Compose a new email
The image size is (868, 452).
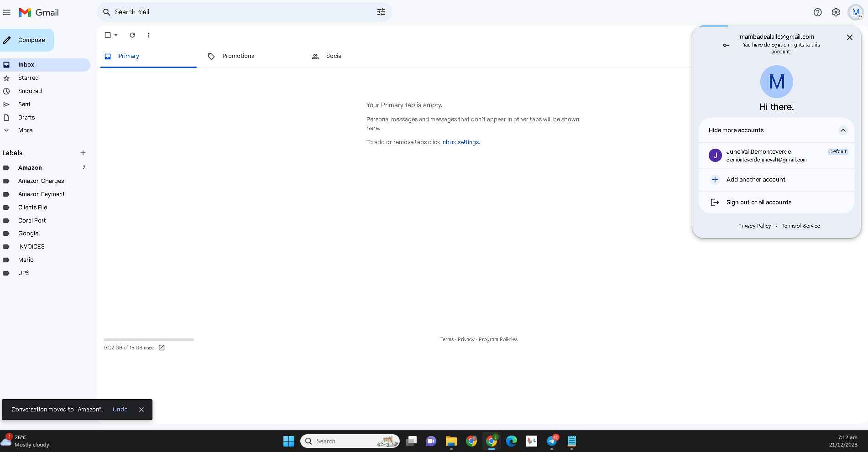27,40
